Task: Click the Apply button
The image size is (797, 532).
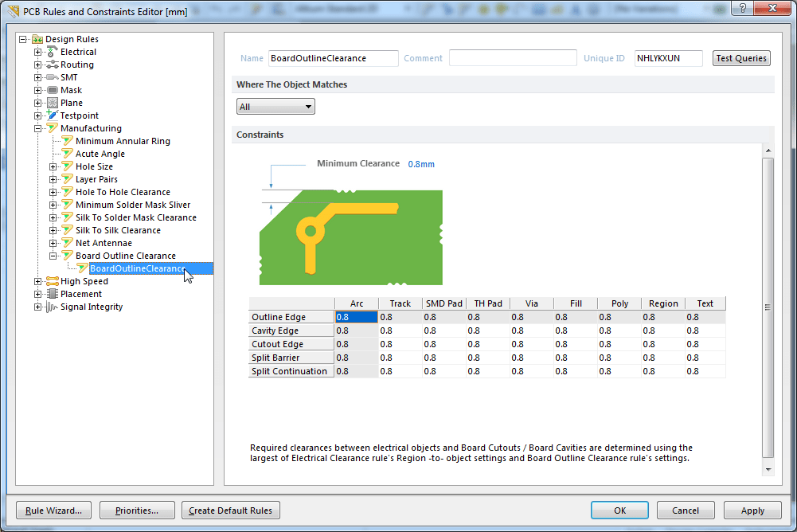Action: (752, 510)
